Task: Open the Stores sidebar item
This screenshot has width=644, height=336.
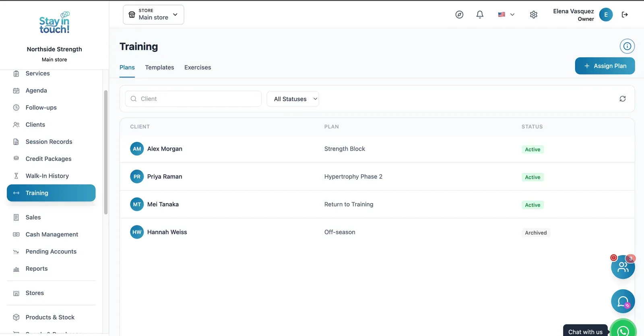Action: coord(51,293)
